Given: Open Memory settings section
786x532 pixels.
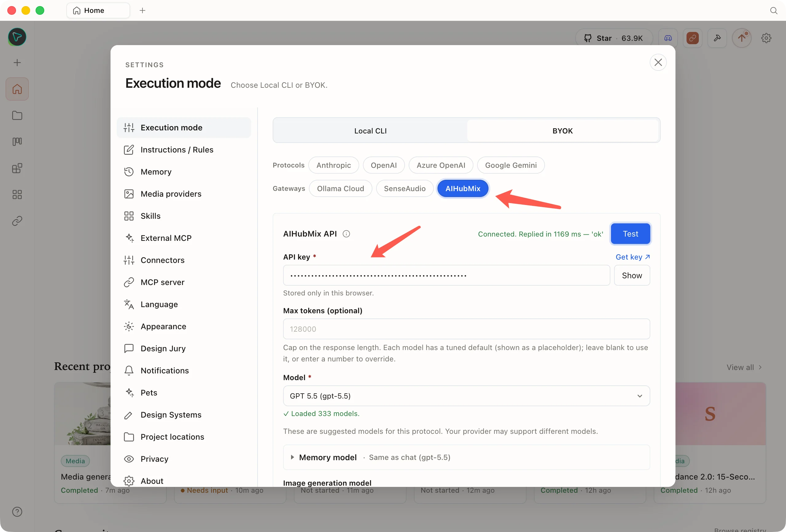Looking at the screenshot, I should (184, 172).
